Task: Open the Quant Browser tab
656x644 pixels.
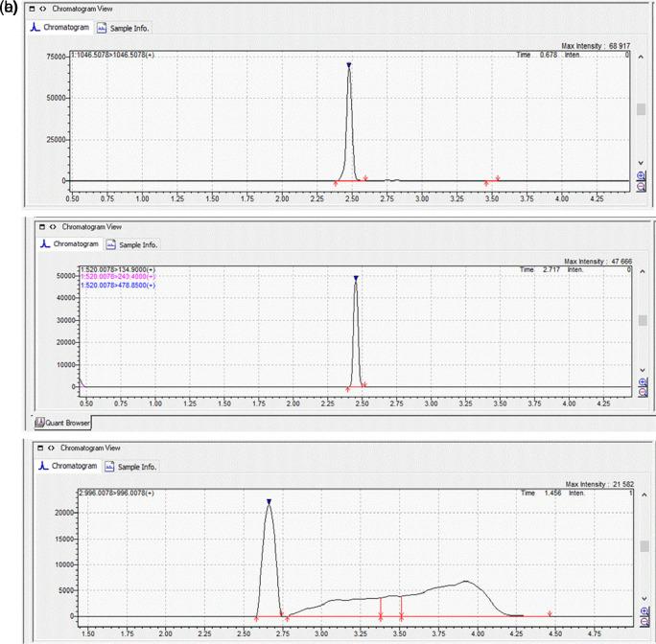Action: click(x=62, y=423)
